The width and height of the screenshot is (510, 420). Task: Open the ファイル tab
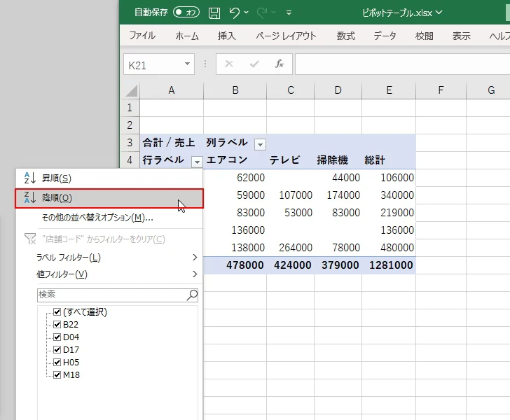tap(142, 36)
